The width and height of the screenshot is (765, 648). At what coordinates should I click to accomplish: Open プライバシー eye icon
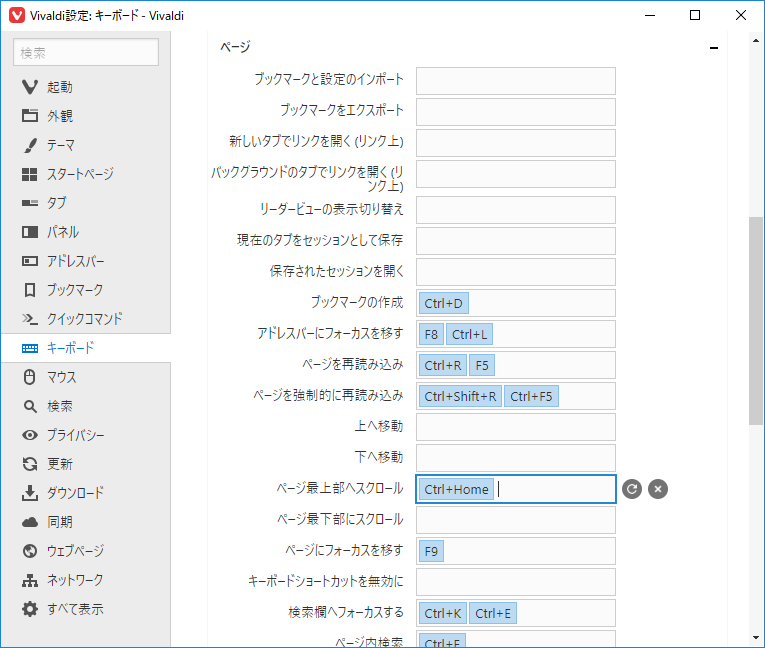click(30, 435)
